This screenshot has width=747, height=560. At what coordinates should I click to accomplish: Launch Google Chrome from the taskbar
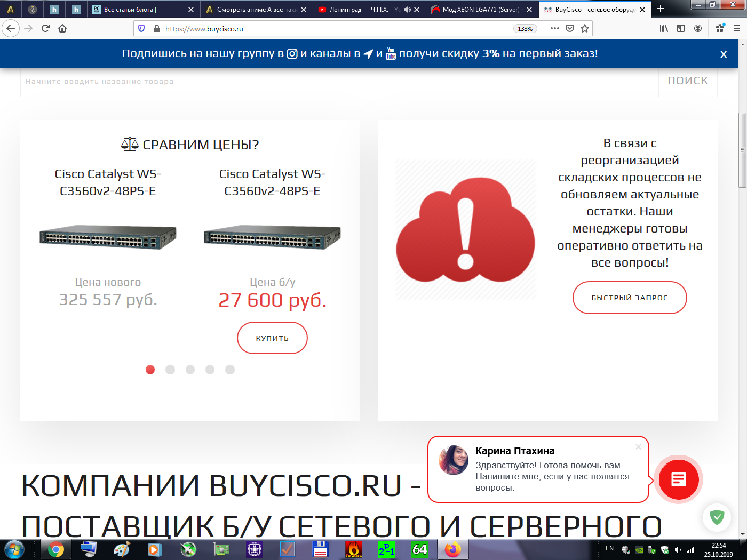pos(55,549)
